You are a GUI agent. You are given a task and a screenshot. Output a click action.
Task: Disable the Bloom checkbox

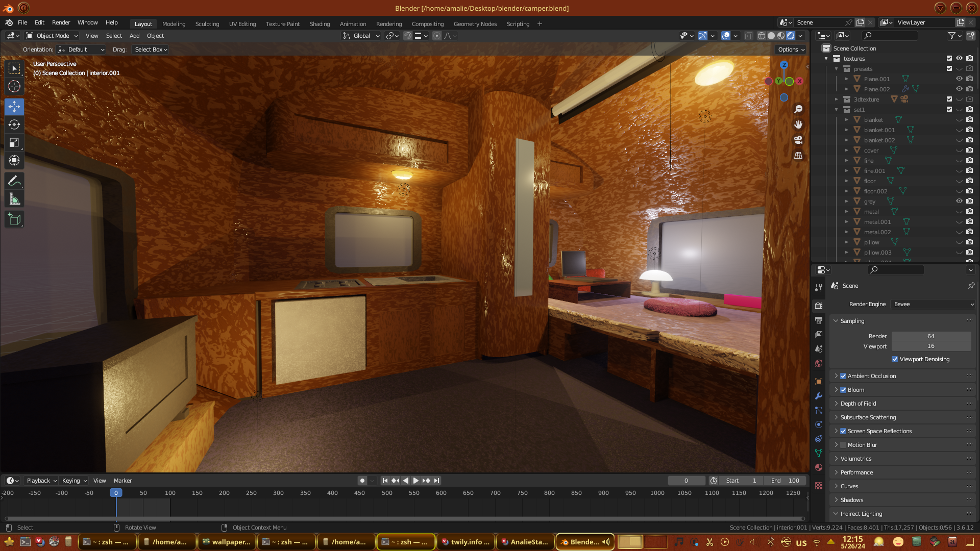(843, 390)
